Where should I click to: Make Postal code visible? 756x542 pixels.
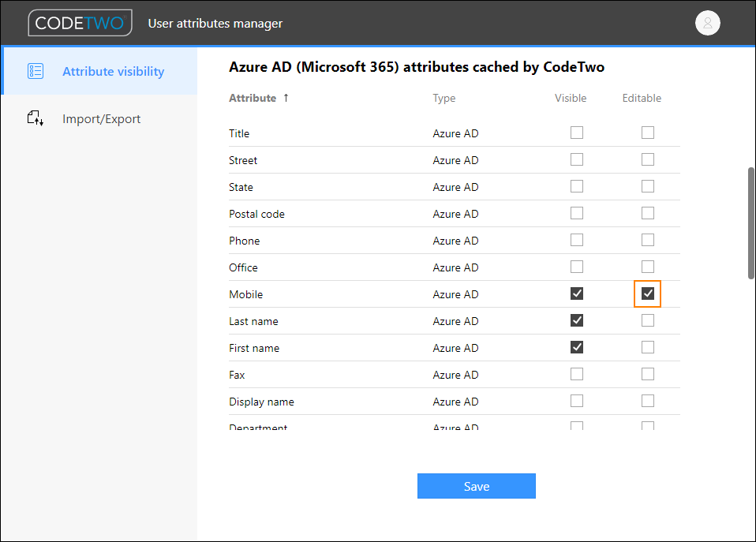click(577, 213)
